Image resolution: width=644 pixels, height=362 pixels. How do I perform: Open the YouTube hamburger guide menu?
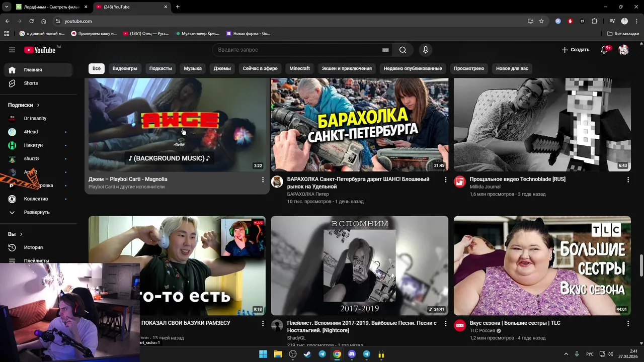[x=12, y=50]
